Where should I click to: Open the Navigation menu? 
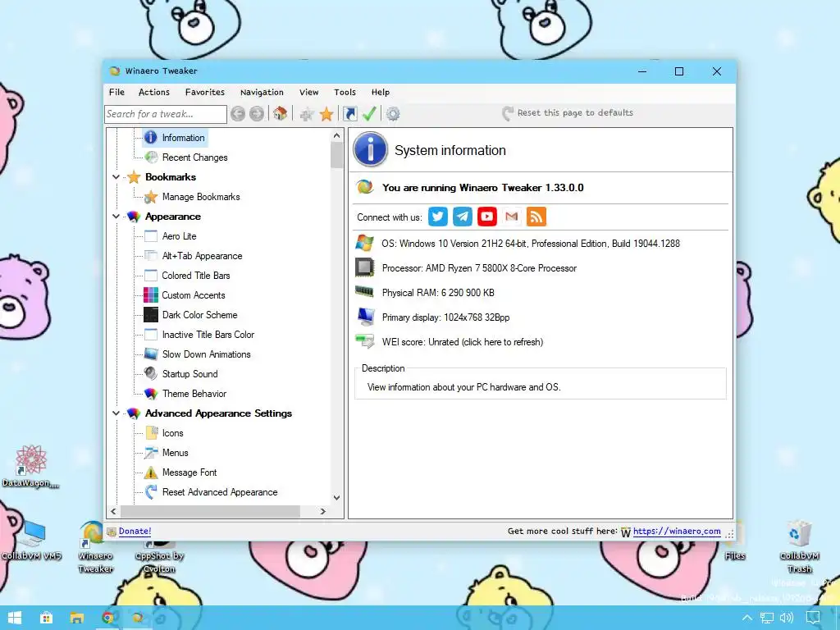click(x=262, y=92)
